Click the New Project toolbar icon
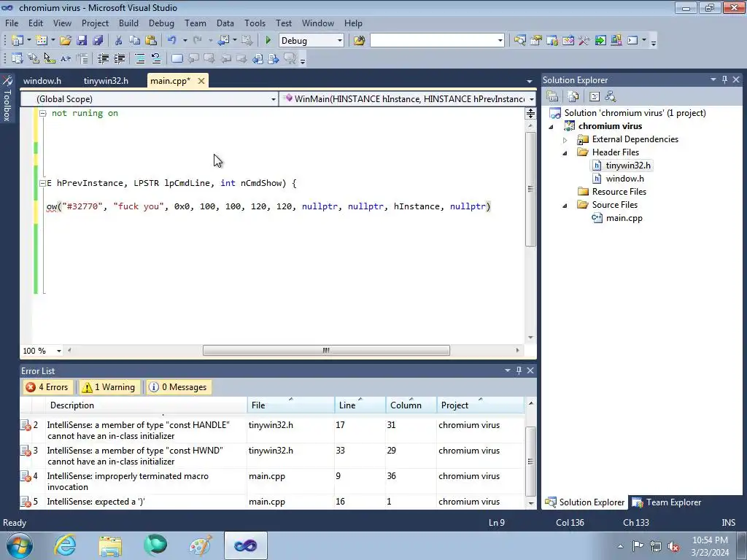This screenshot has height=560, width=747. pyautogui.click(x=18, y=41)
